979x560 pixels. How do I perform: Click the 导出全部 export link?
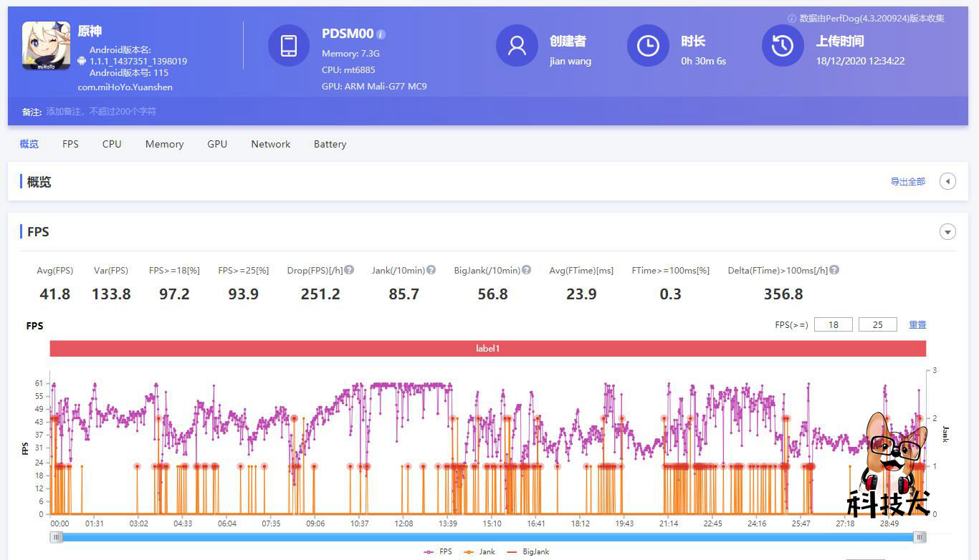908,182
